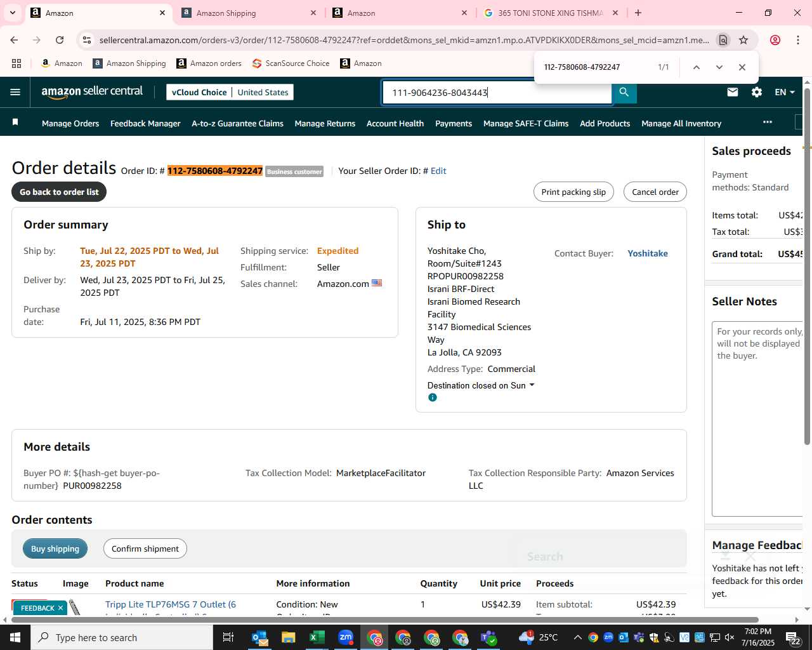Open File Explorer from the taskbar
Screen dimensions: 812x650
[288, 637]
